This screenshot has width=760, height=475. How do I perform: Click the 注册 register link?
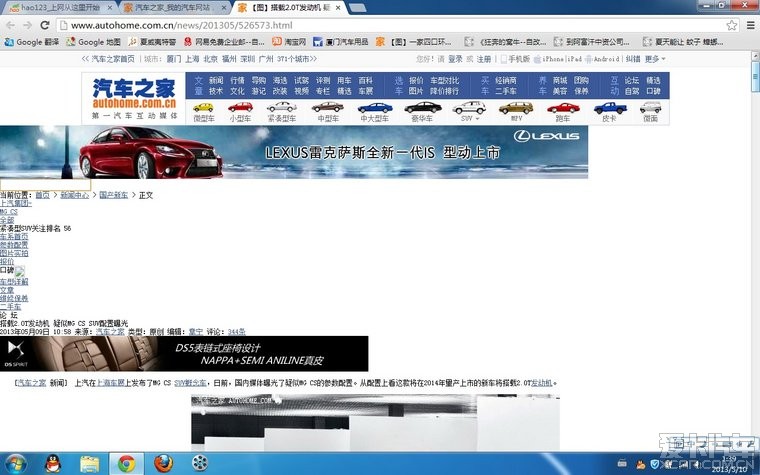click(483, 59)
